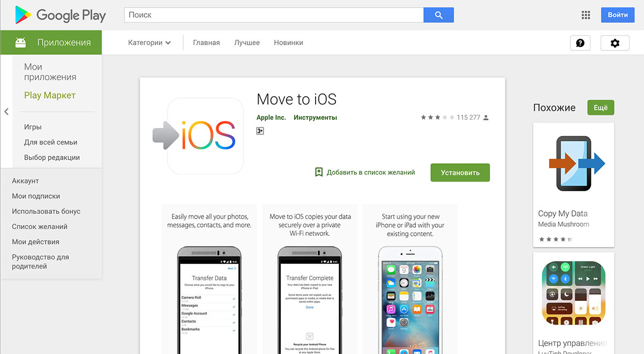Open the Приложения section tab
This screenshot has width=644, height=354.
51,42
